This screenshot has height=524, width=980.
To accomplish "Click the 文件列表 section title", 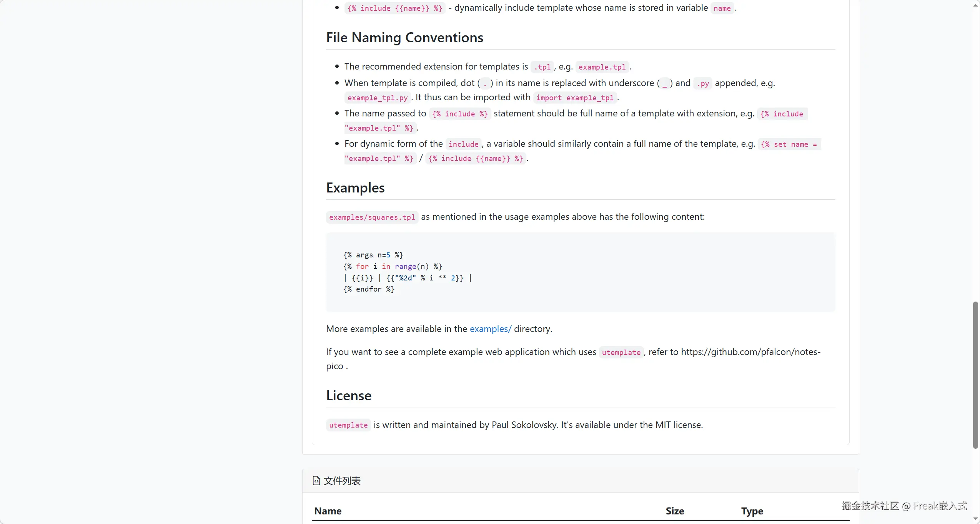I will 342,481.
